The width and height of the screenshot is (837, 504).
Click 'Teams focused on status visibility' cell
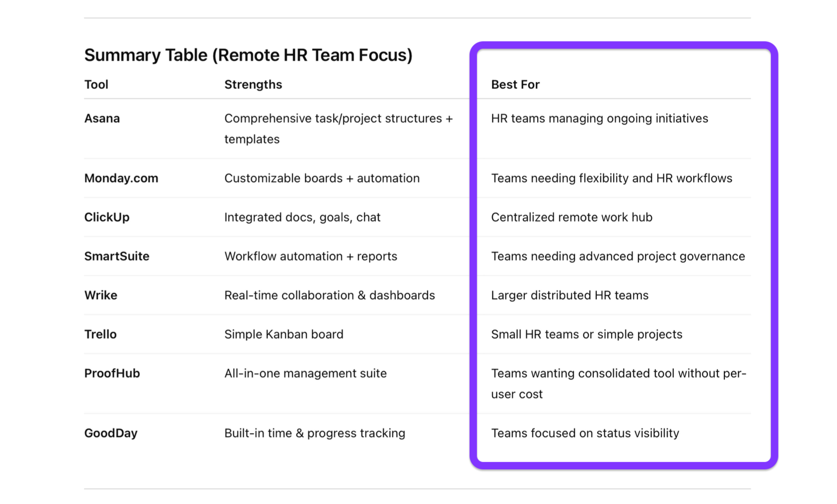point(585,433)
